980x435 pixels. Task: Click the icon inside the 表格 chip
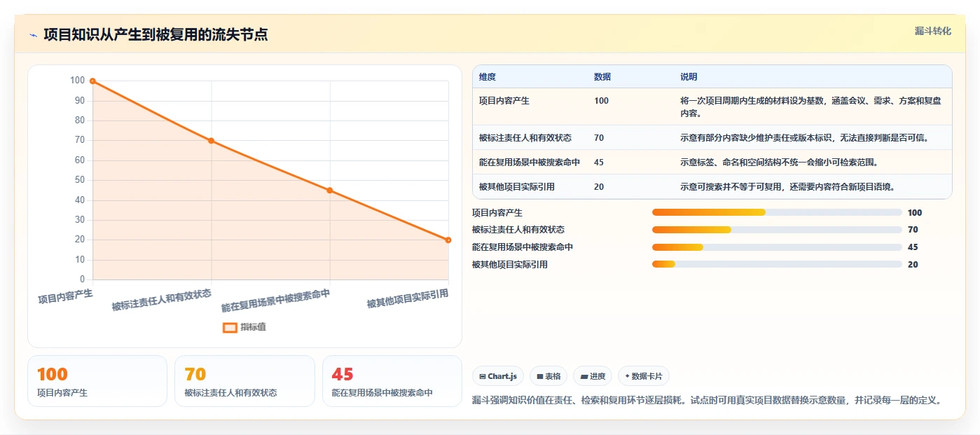pos(540,377)
